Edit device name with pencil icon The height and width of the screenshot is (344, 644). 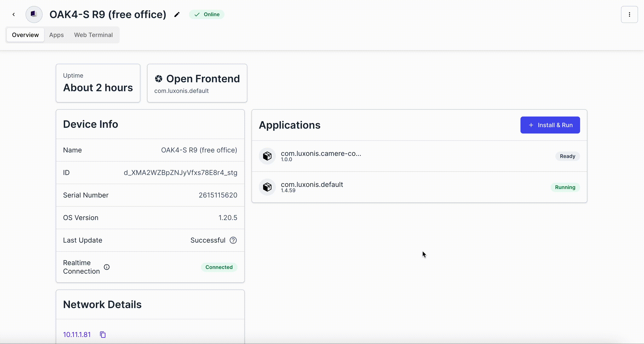(x=177, y=14)
